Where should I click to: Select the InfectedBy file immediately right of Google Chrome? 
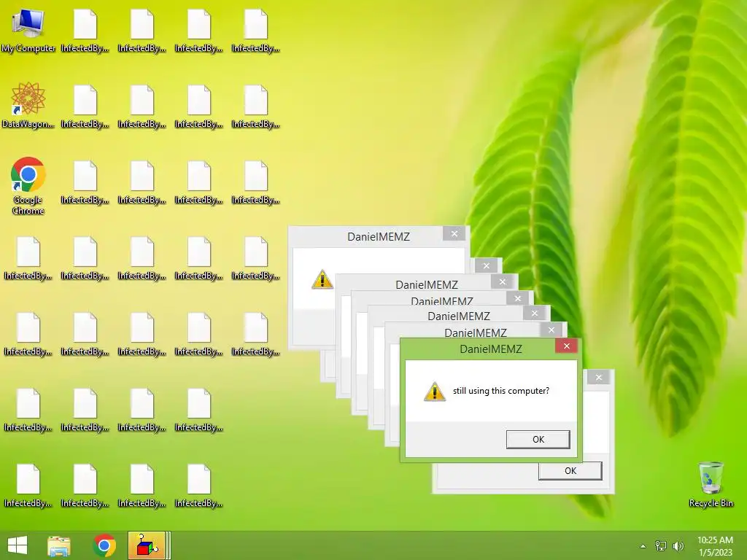tap(85, 183)
